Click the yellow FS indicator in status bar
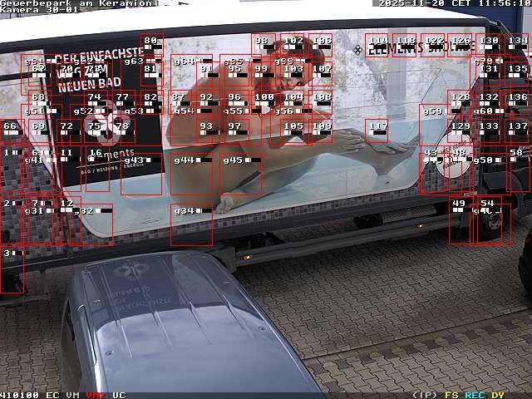Viewport: 532px width, 399px height. tap(451, 395)
